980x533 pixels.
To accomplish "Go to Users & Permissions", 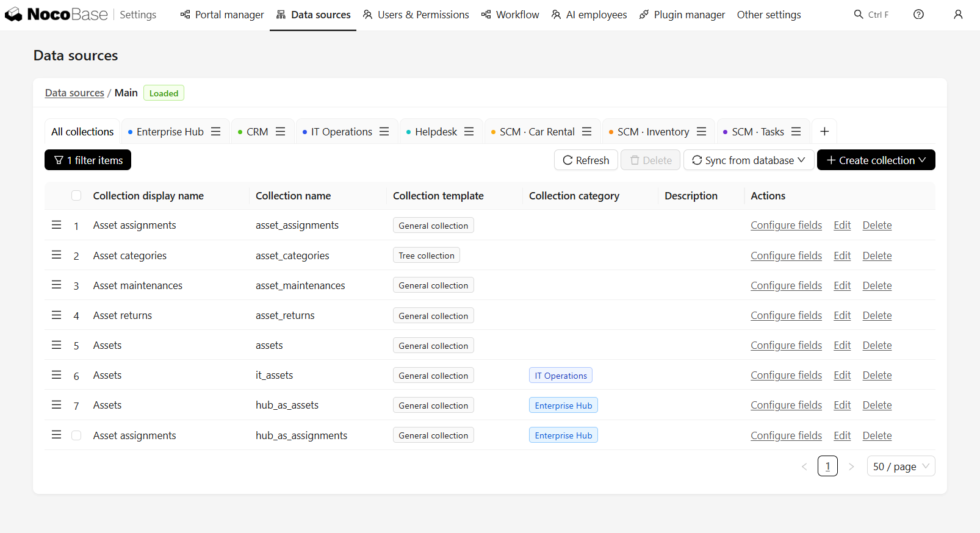I will pos(416,15).
